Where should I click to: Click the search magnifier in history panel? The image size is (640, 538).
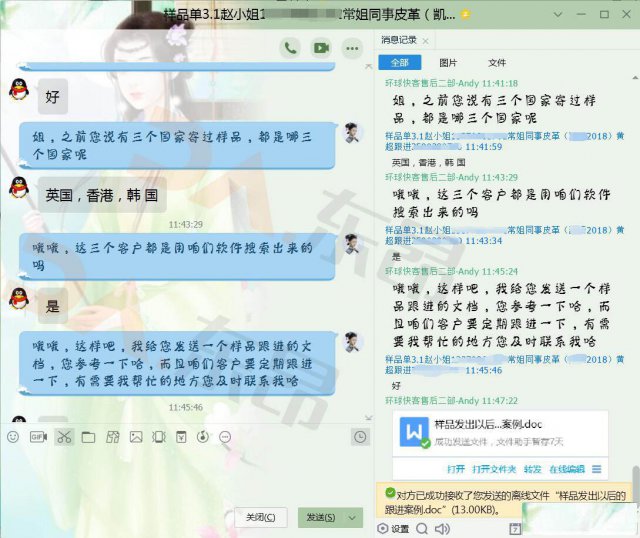coord(422,529)
